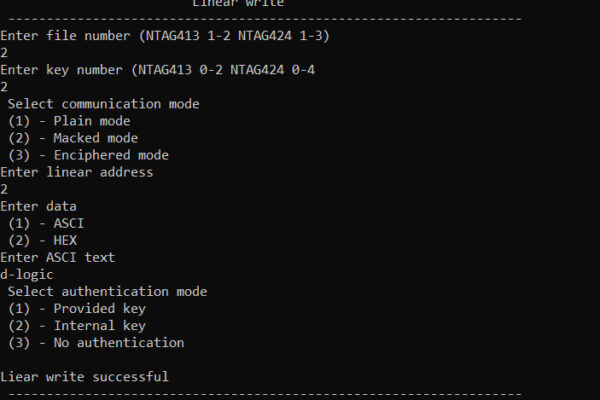Select the '(3) - Enciphered mode' option
Viewport: 600px width, 400px height.
click(x=88, y=155)
